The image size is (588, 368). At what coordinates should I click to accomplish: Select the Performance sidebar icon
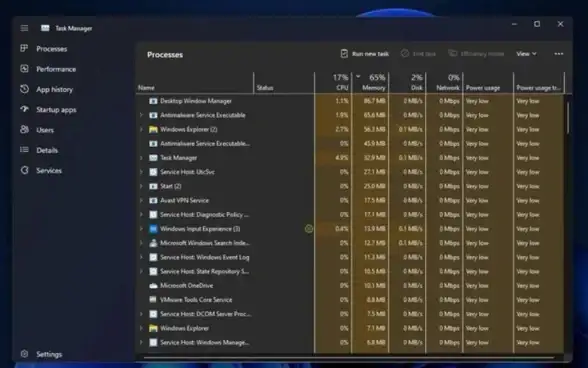[24, 69]
